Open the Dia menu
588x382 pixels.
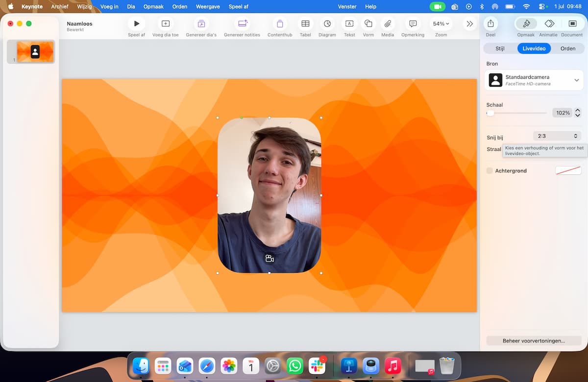coord(131,6)
